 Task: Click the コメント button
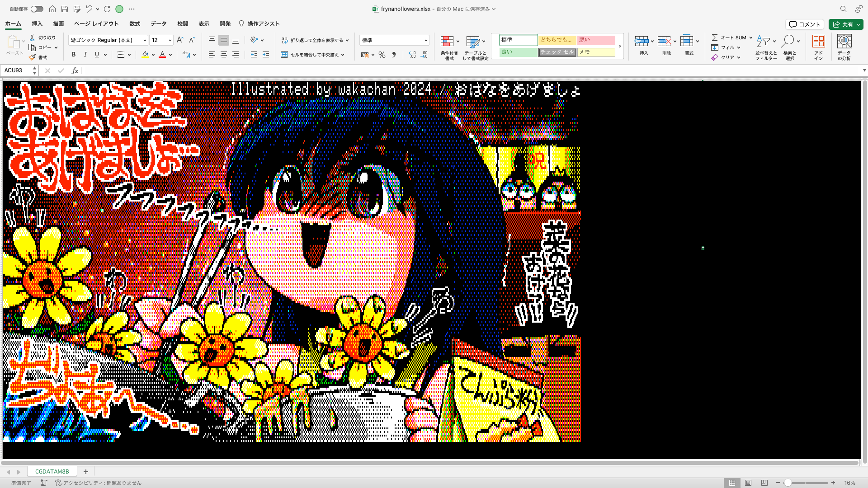(x=805, y=24)
